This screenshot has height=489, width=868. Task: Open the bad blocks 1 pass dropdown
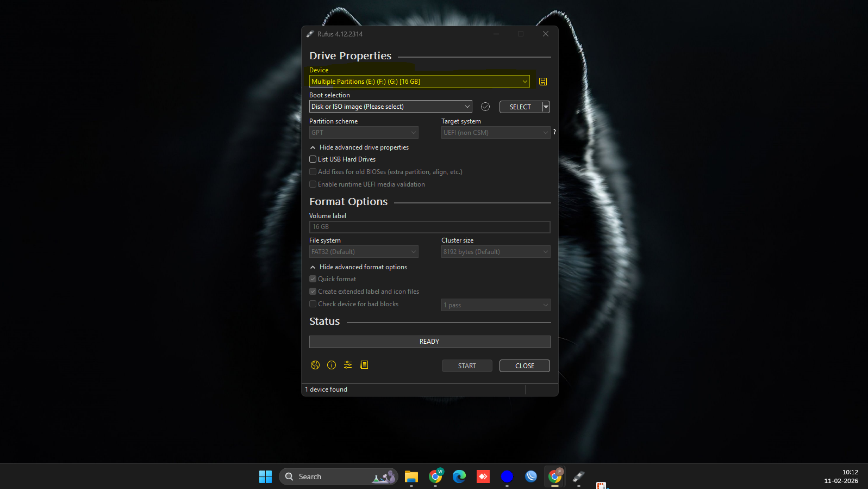496,305
